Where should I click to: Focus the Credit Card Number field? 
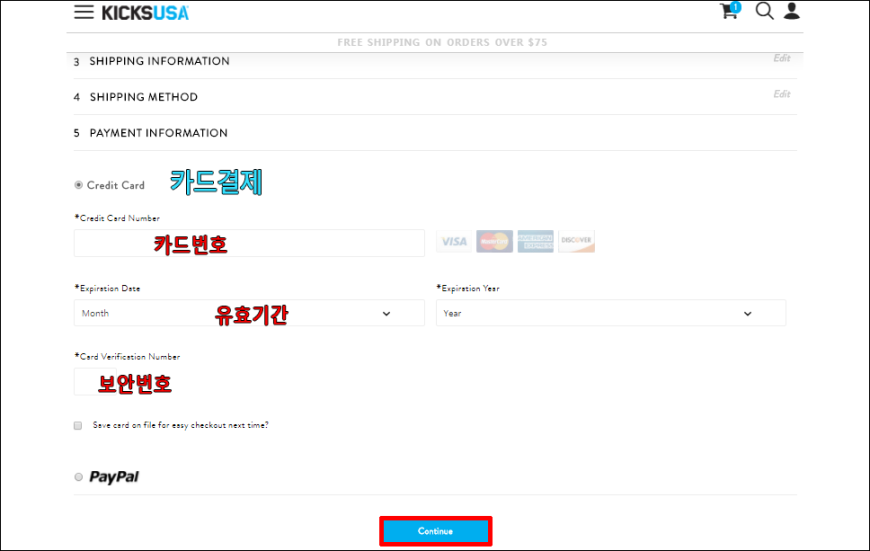[x=249, y=243]
